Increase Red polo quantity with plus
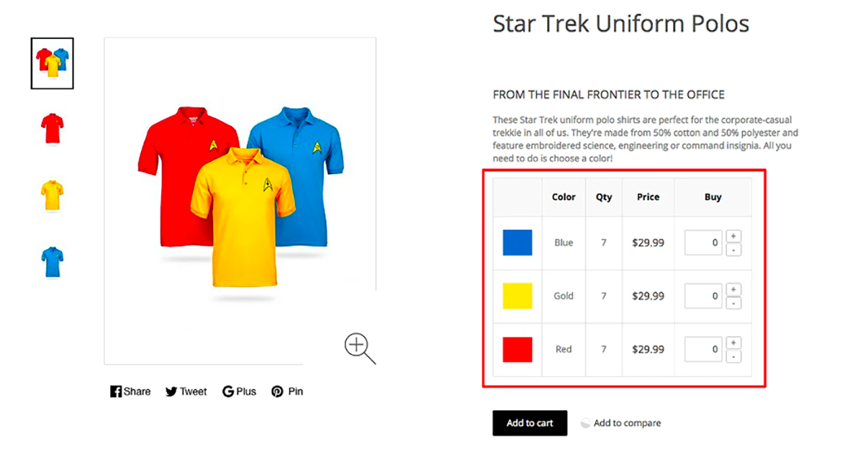868x454 pixels. click(x=733, y=342)
